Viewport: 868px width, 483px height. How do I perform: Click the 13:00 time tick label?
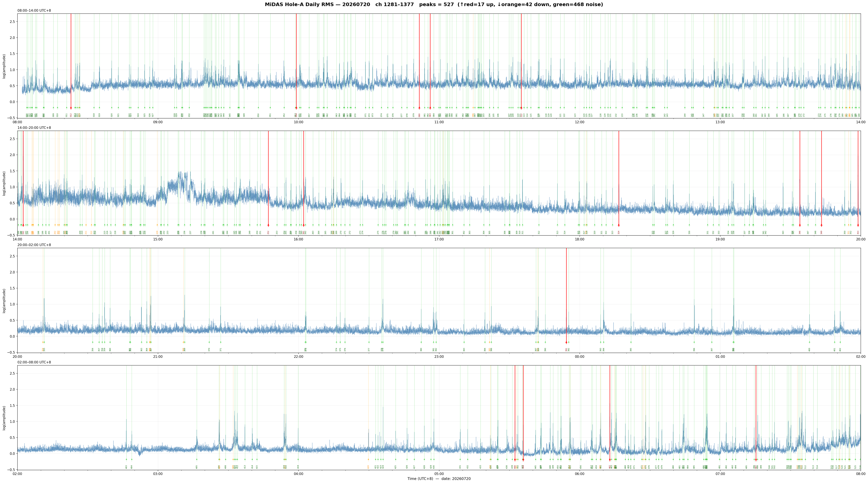click(x=720, y=122)
